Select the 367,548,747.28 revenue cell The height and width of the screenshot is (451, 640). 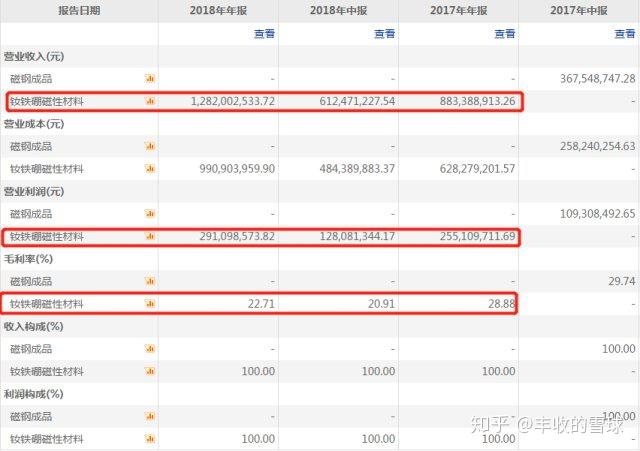point(585,78)
